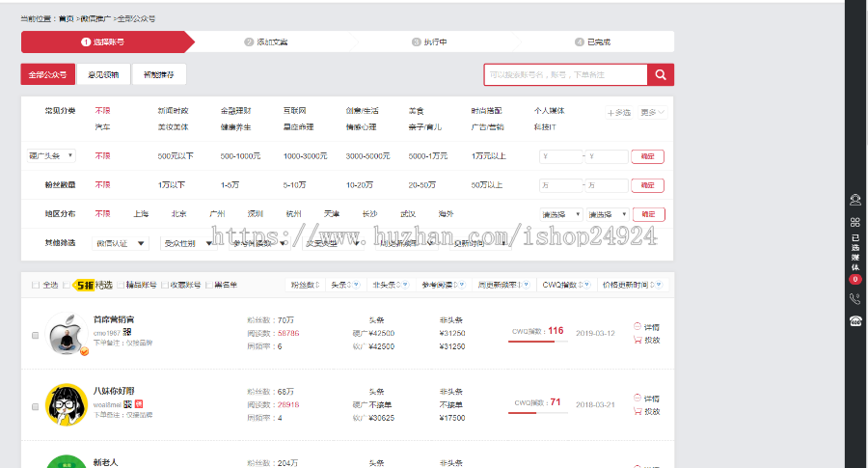Focus the minimum price ¥ input

[560, 156]
